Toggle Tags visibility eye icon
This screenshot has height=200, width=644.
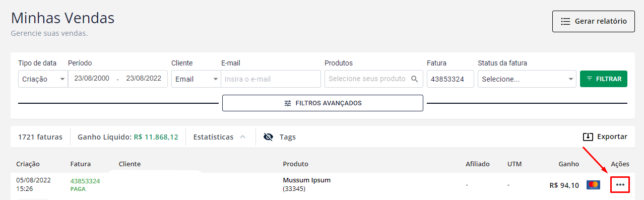point(268,137)
